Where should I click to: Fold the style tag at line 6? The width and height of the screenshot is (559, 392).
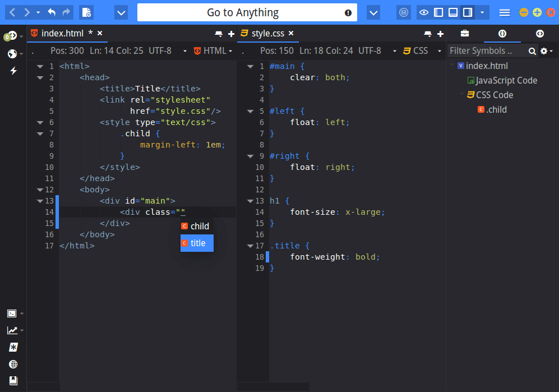pos(40,123)
